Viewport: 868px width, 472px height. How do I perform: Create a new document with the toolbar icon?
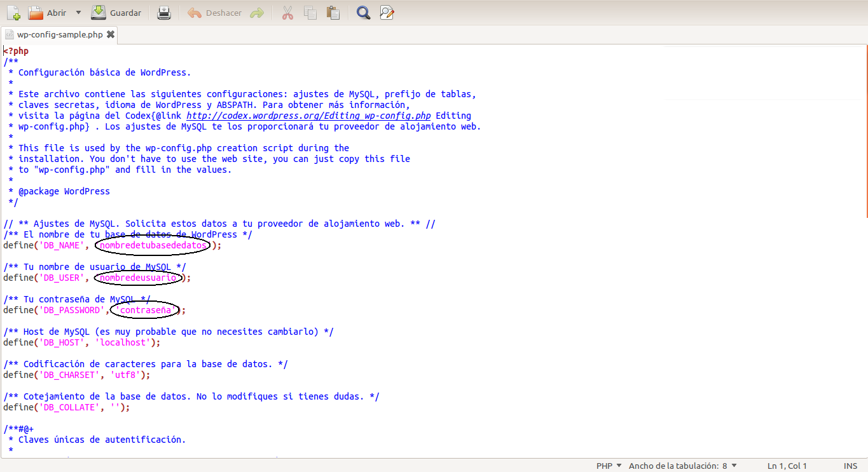(x=13, y=13)
